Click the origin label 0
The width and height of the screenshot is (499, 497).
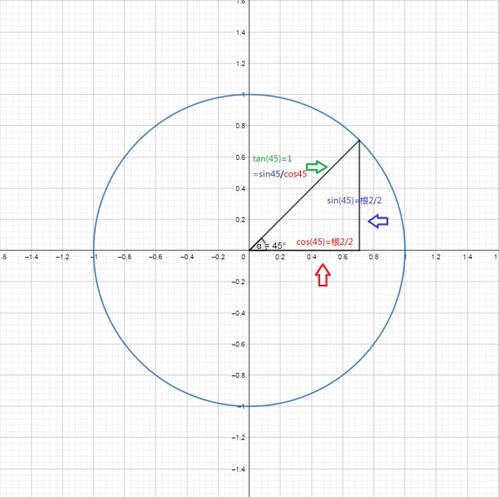[x=244, y=257]
